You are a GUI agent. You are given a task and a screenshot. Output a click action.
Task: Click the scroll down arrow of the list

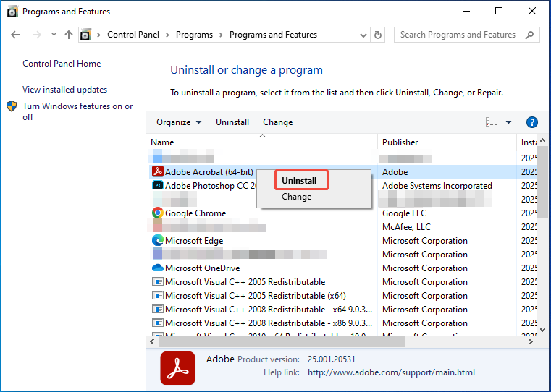click(542, 330)
